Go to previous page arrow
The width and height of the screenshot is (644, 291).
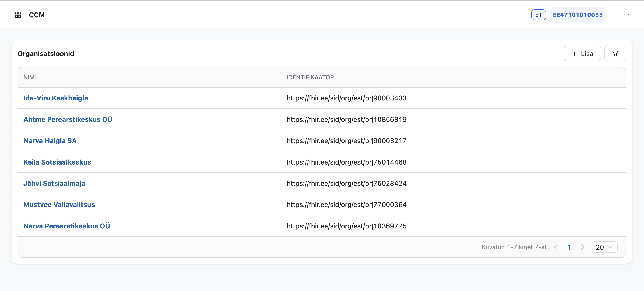coord(556,247)
